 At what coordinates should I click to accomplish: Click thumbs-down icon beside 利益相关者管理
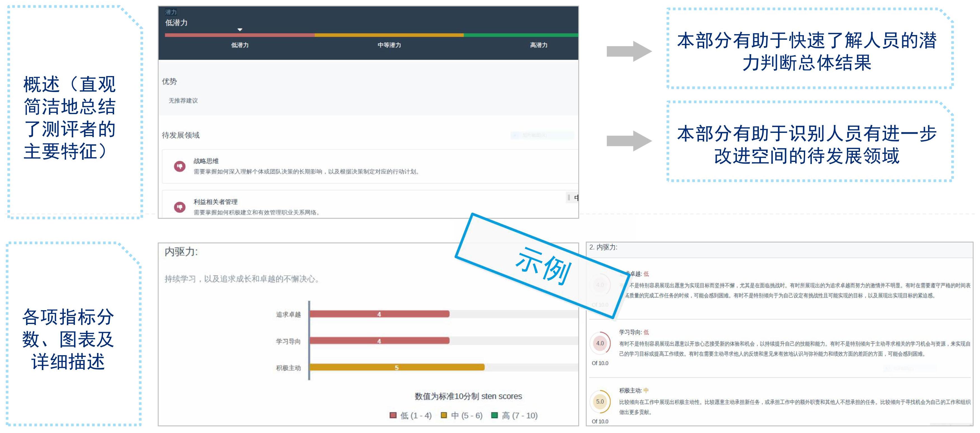(x=180, y=207)
